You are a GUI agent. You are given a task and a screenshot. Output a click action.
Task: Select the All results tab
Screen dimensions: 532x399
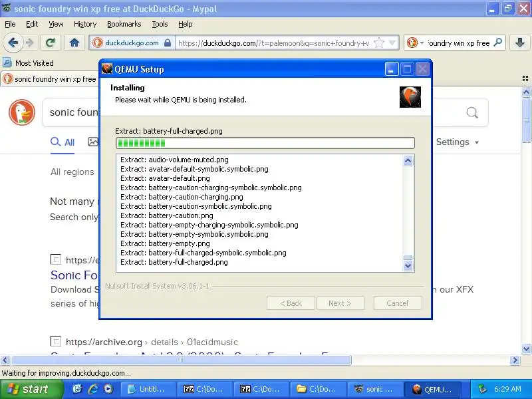63,142
